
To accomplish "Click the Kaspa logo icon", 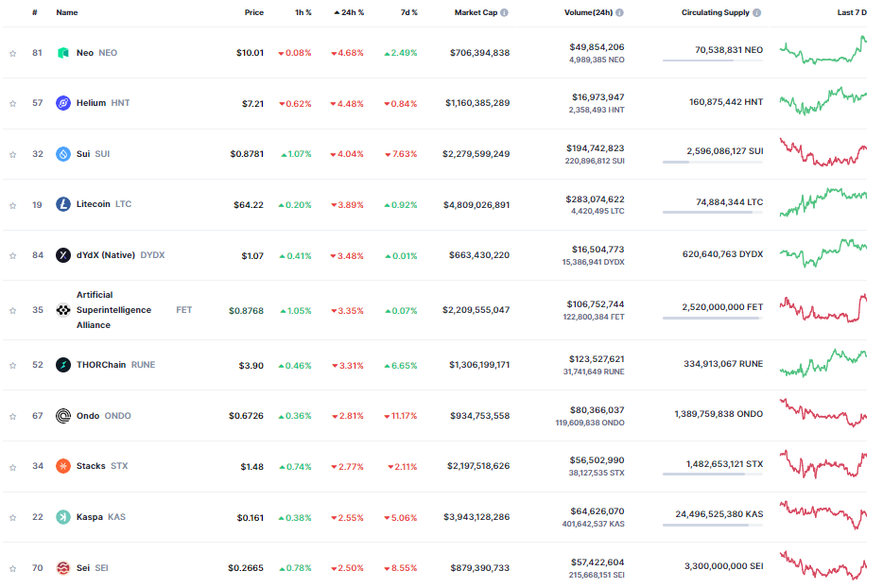I will 63,517.
